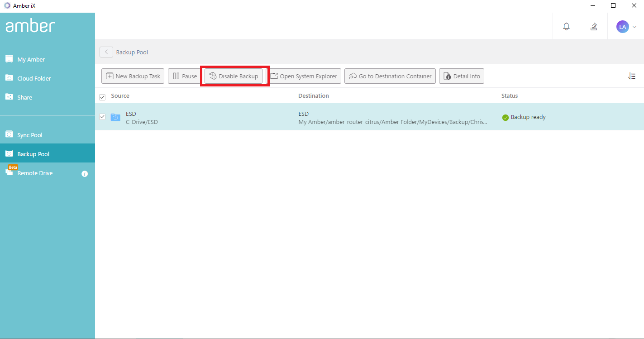Viewport: 644px width, 339px height.
Task: Click the C-Drive/ESD source path
Action: click(x=142, y=122)
